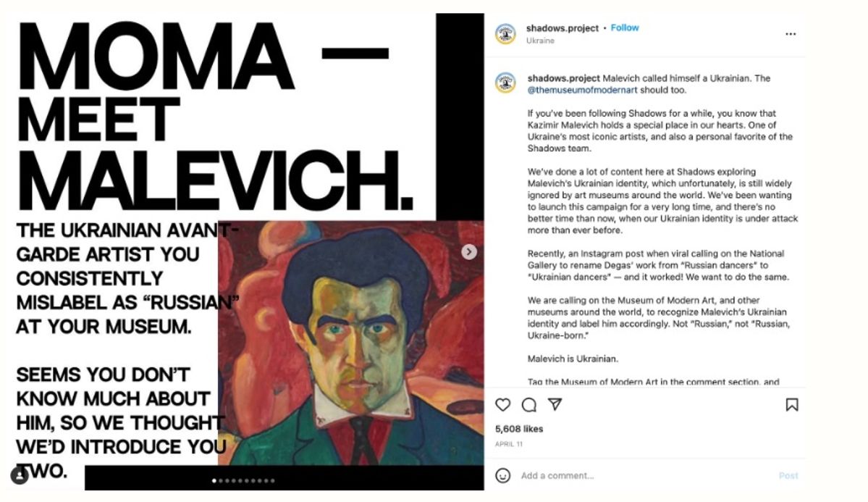This screenshot has height=502, width=868.
Task: Open the Malevich self-portrait image
Action: [x=351, y=343]
